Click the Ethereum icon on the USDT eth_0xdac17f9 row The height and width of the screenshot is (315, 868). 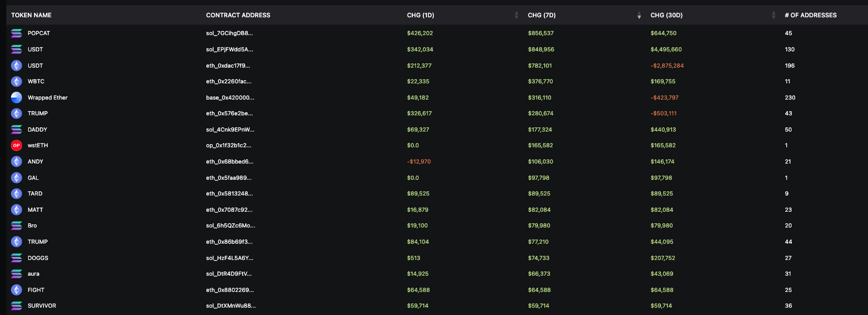click(17, 66)
